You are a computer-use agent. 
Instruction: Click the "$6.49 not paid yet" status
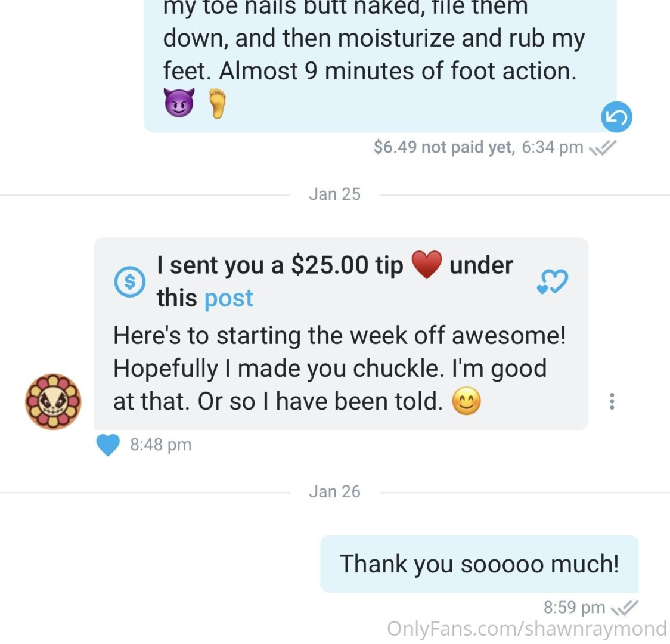click(444, 147)
